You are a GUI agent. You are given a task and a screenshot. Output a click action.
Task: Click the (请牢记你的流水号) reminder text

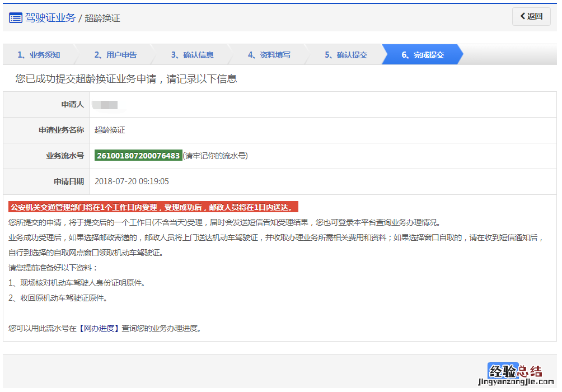click(215, 156)
